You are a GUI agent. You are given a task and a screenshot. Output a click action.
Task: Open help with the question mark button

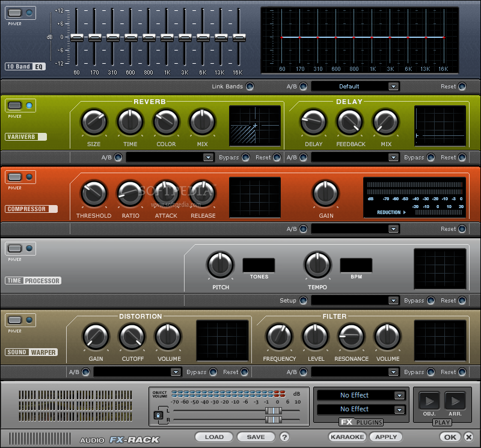click(x=284, y=437)
